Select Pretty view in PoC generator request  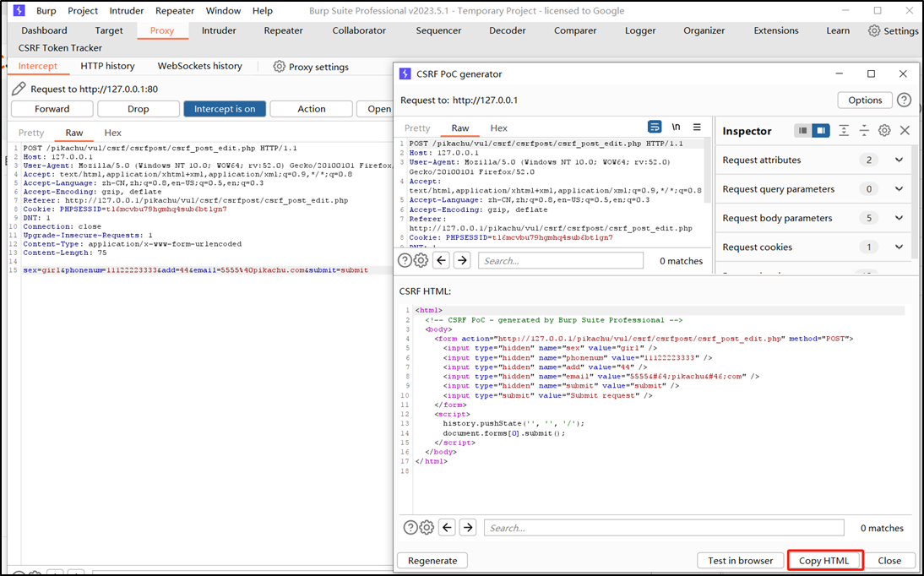click(x=417, y=128)
